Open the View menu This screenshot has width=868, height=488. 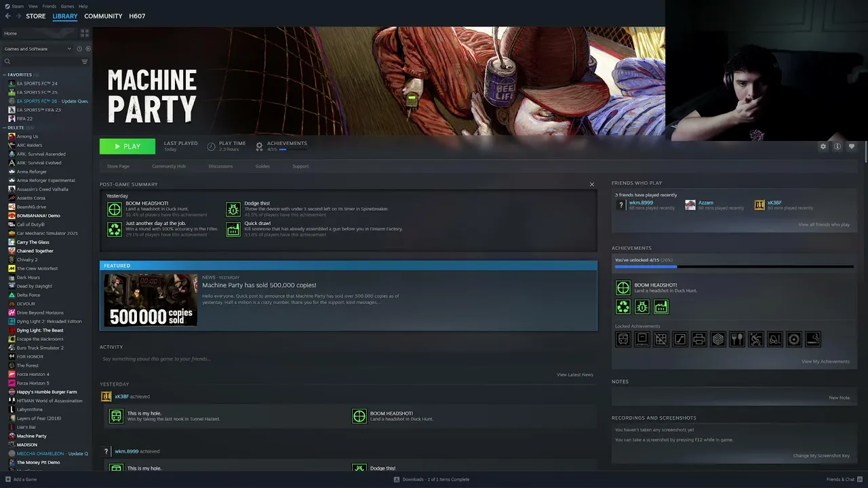pos(33,6)
